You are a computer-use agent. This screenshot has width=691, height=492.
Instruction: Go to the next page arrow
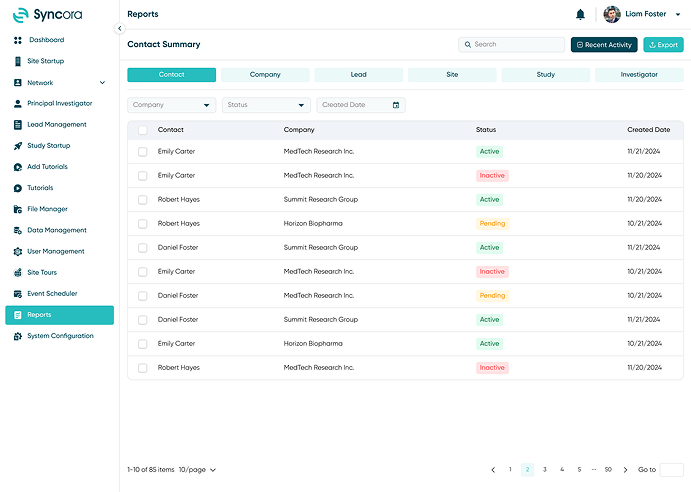625,470
